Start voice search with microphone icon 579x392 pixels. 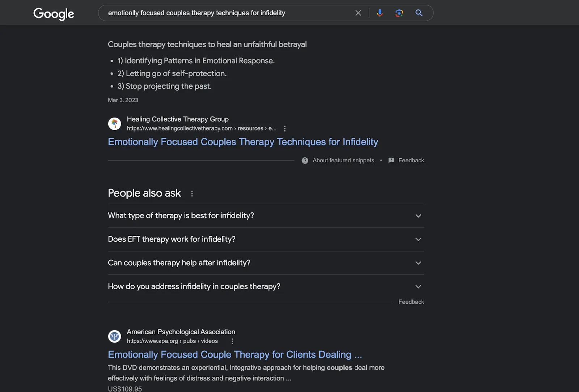[380, 13]
